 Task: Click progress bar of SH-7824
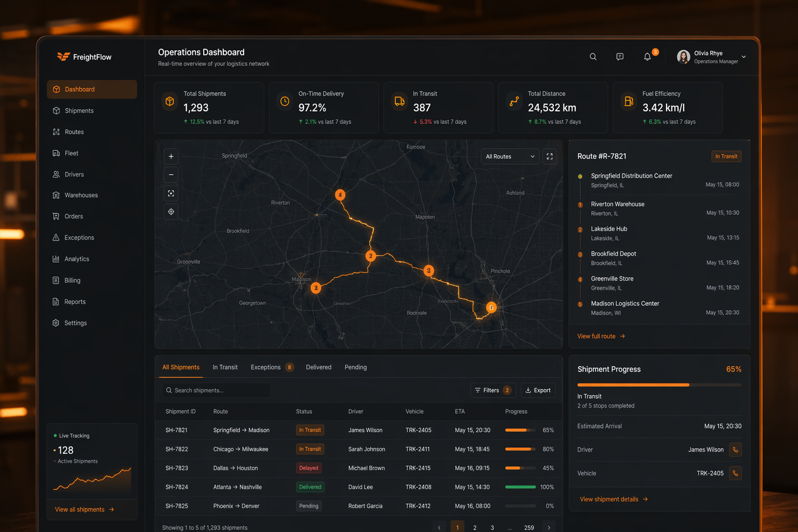click(520, 487)
